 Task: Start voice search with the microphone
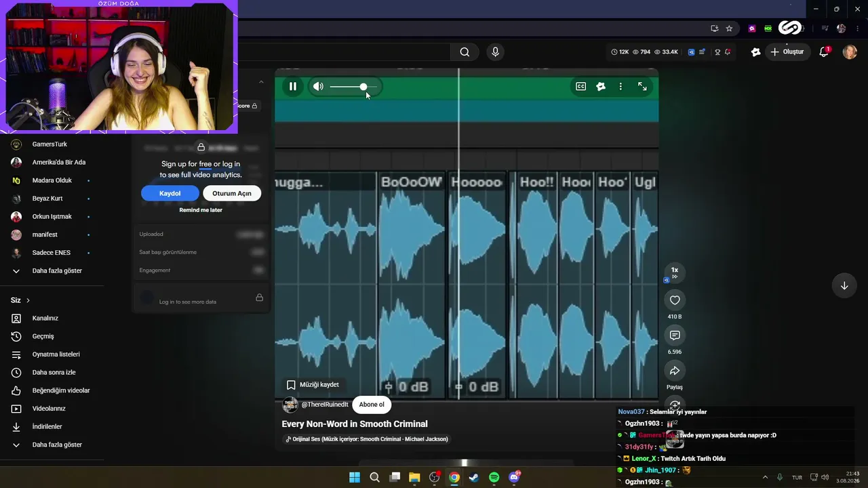coord(495,52)
